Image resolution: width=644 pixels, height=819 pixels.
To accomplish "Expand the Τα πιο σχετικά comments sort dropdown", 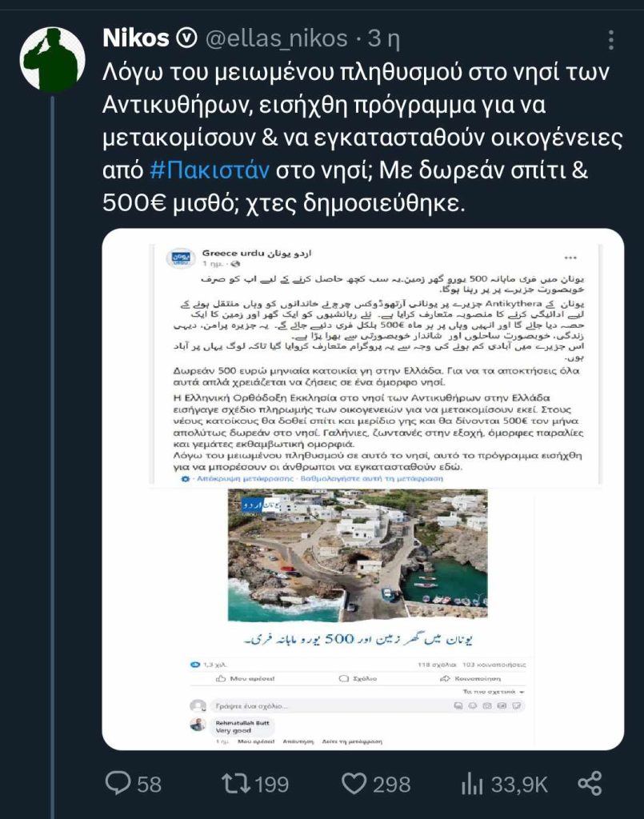I will tap(494, 692).
